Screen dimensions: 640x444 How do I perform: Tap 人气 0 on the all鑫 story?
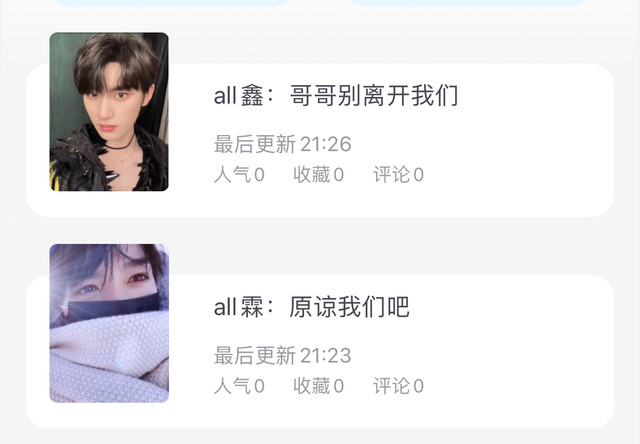point(239,175)
